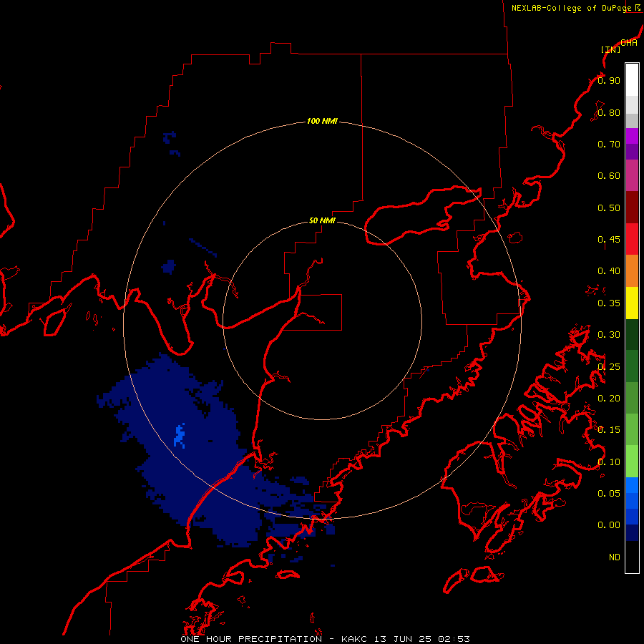
Task: Pick the dark red legend swatch near 0.50
Action: [632, 208]
